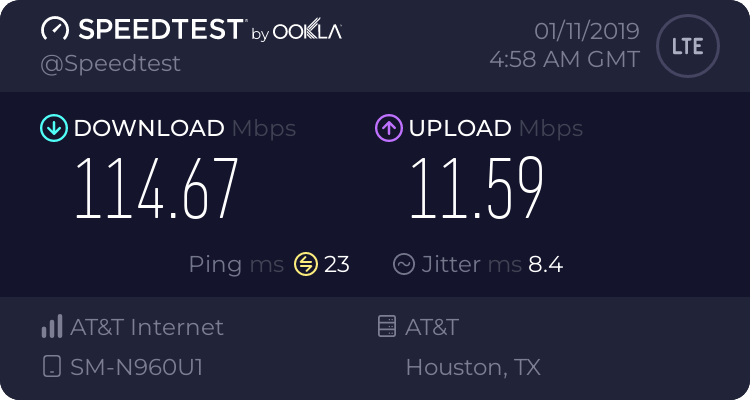Click the purple upload arrow icon
Image resolution: width=750 pixels, height=400 pixels.
coord(388,128)
